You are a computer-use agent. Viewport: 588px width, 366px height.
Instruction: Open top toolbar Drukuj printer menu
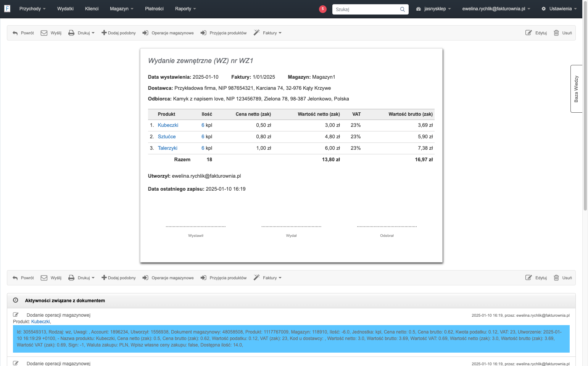[x=81, y=33]
